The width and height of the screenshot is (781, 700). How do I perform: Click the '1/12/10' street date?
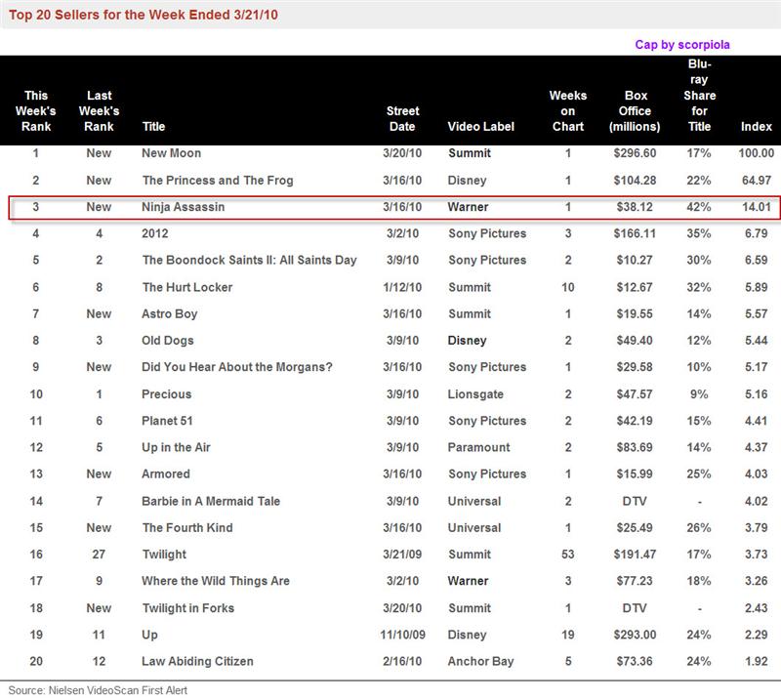pyautogui.click(x=402, y=287)
